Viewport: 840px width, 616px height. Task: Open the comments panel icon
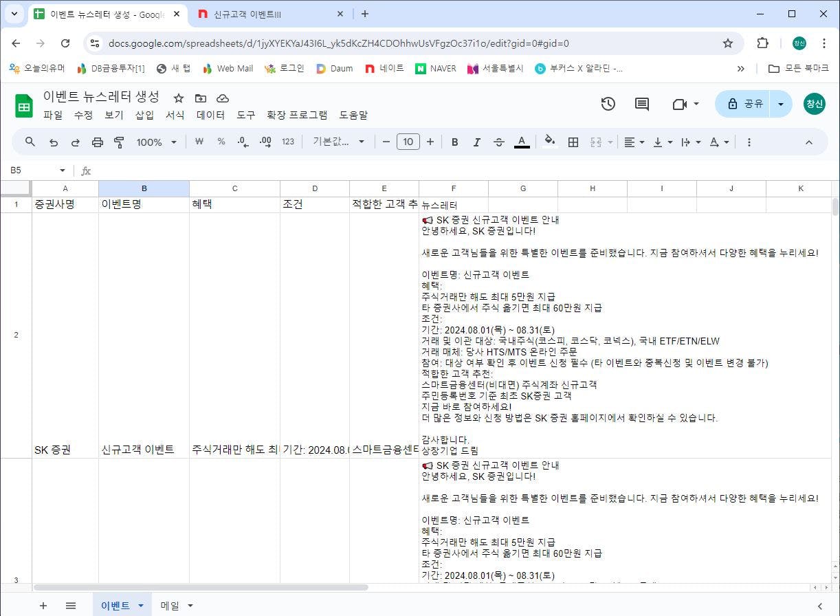[x=642, y=104]
